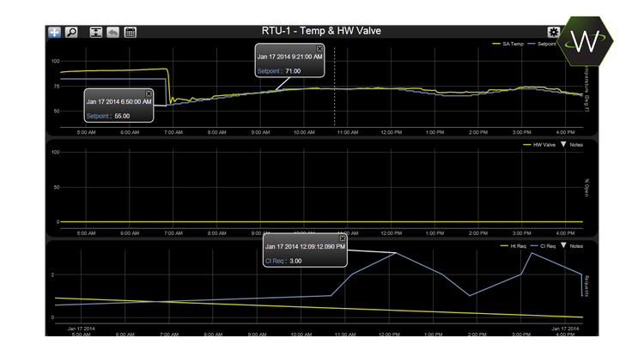
Task: Click the Cl Req peak near 3:00 PM
Action: pyautogui.click(x=532, y=253)
